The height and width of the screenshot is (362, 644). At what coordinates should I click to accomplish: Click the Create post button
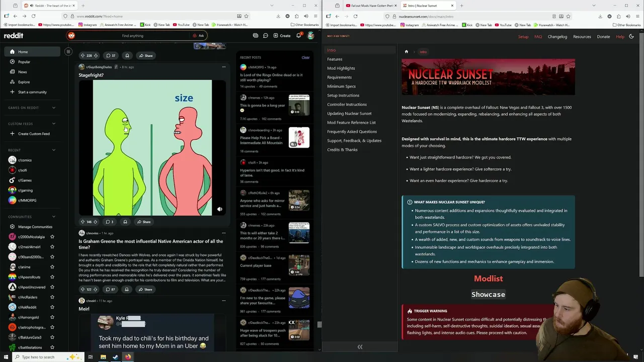282,36
